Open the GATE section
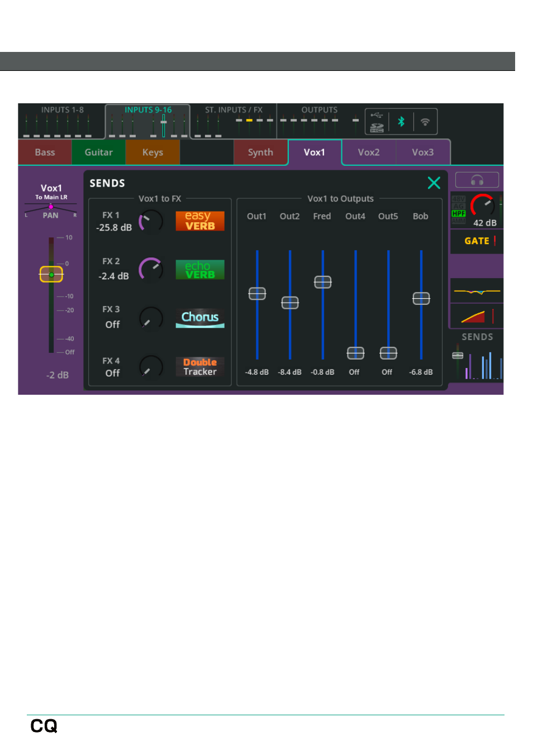The width and height of the screenshot is (533, 756). 477,241
